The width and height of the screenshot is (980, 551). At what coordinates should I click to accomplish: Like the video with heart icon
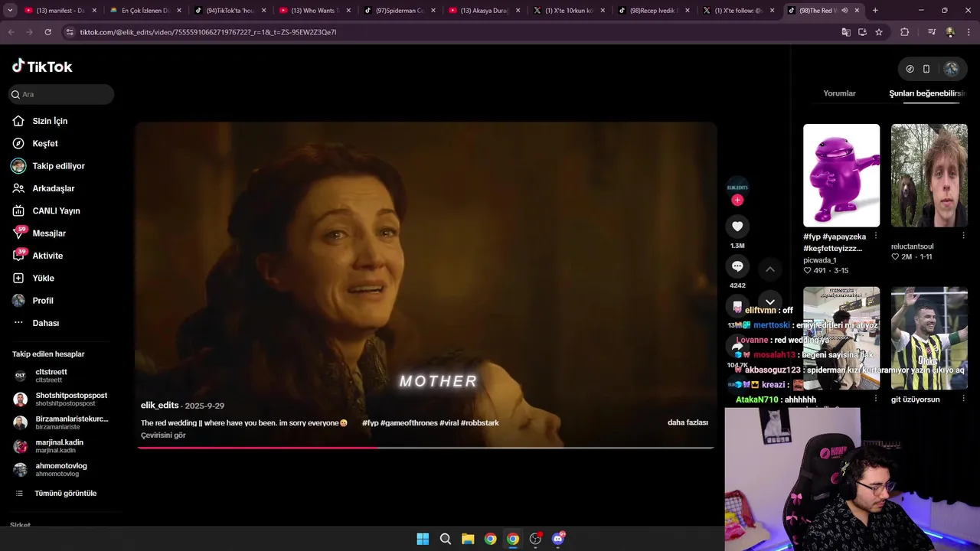737,227
